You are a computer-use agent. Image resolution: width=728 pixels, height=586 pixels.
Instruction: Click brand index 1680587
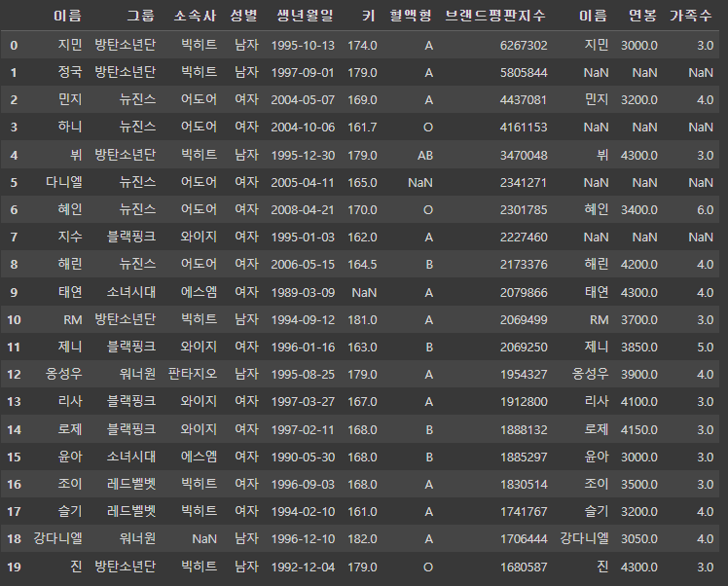coord(524,567)
